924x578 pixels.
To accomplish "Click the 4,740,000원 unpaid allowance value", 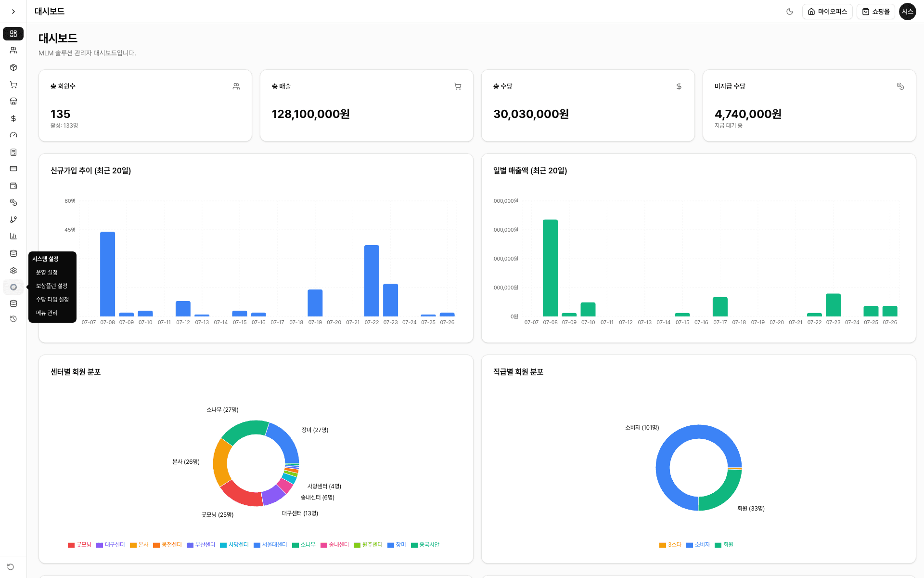I will [x=748, y=114].
